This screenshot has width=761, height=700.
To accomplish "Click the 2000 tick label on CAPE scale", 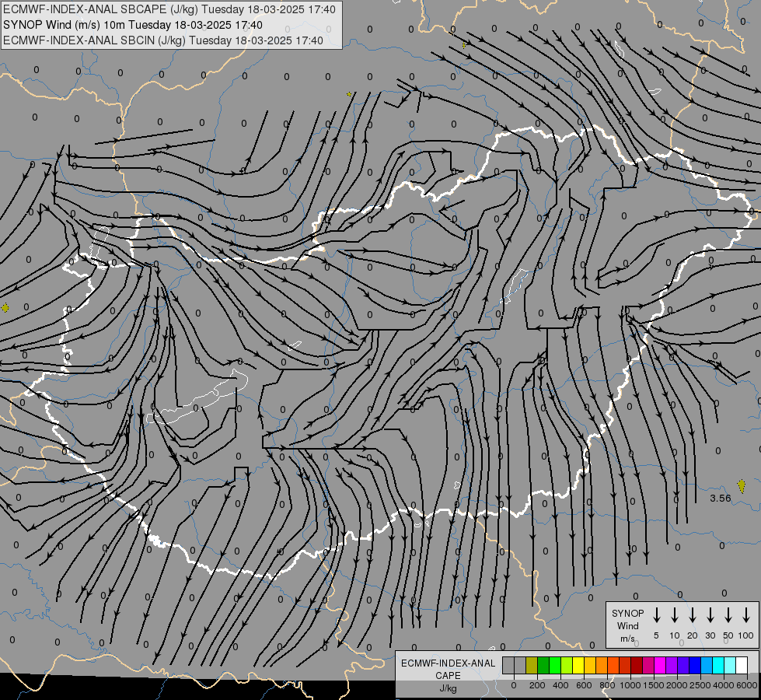I will (x=677, y=685).
